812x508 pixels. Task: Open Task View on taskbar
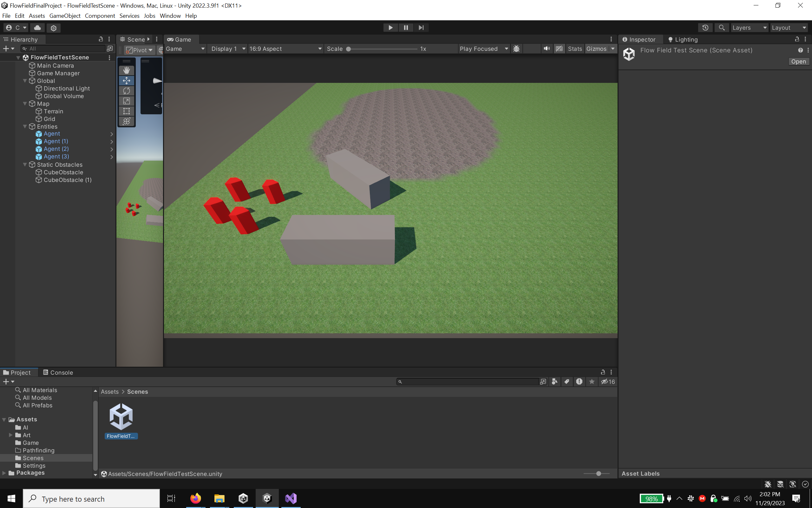(x=172, y=498)
